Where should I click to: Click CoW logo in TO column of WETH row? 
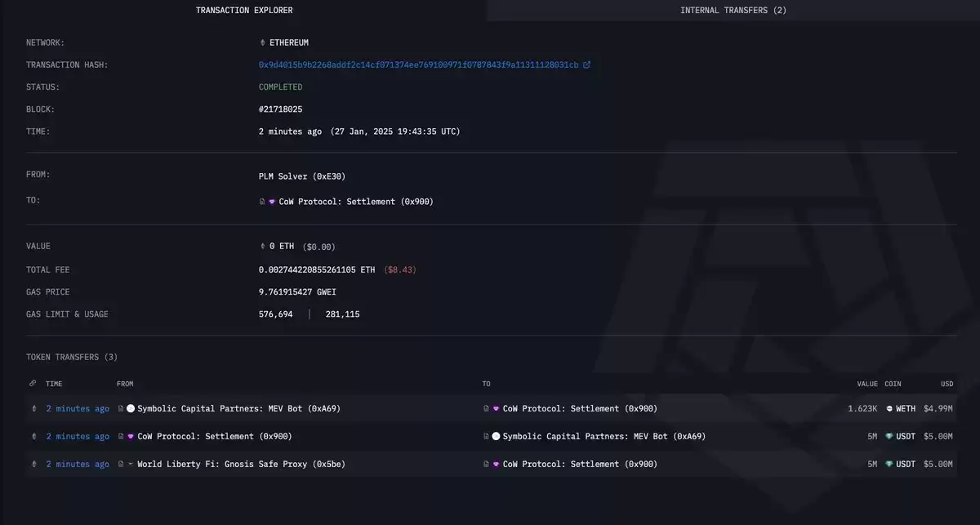coord(496,409)
